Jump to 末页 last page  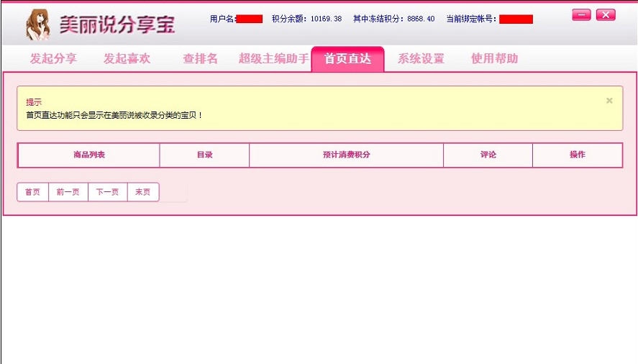pyautogui.click(x=143, y=192)
